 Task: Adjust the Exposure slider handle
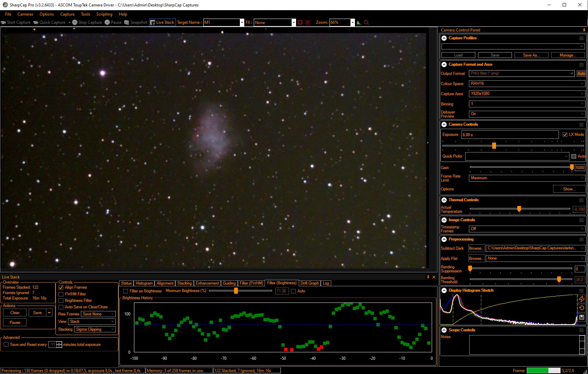[494, 146]
